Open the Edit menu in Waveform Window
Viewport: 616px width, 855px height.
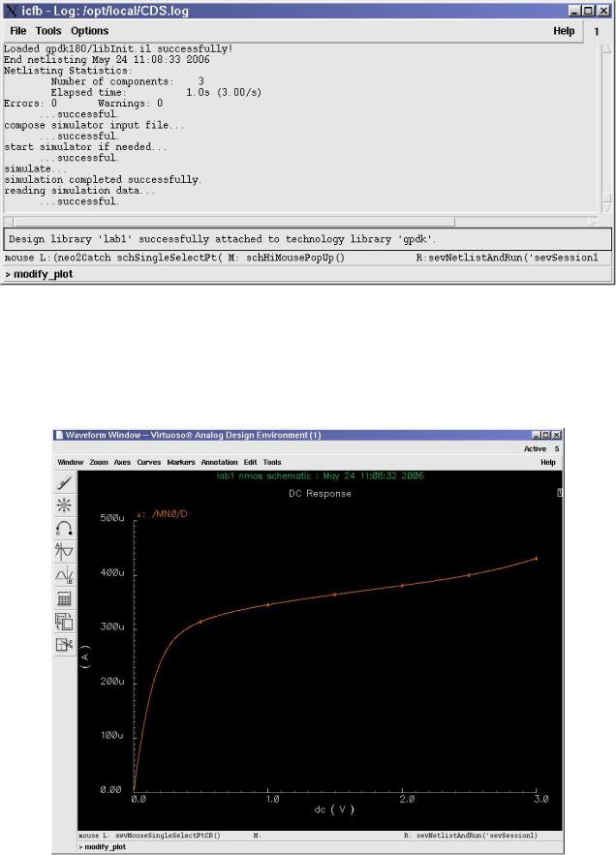tap(251, 462)
